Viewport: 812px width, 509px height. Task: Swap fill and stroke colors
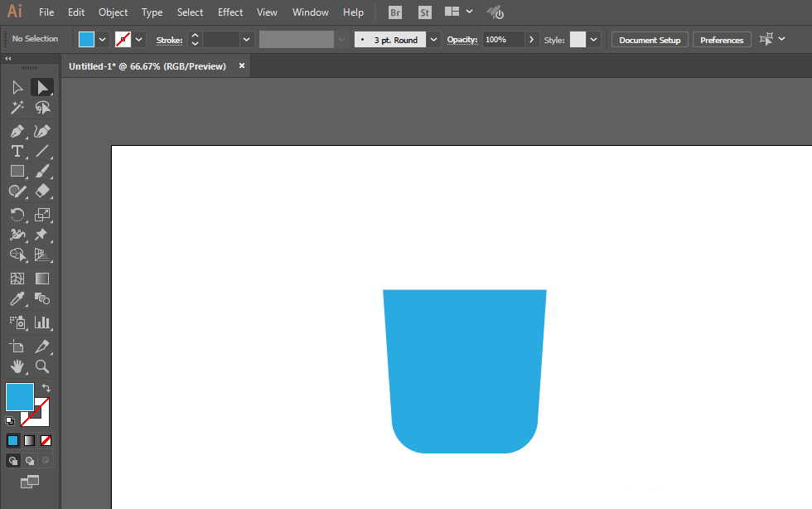click(46, 387)
